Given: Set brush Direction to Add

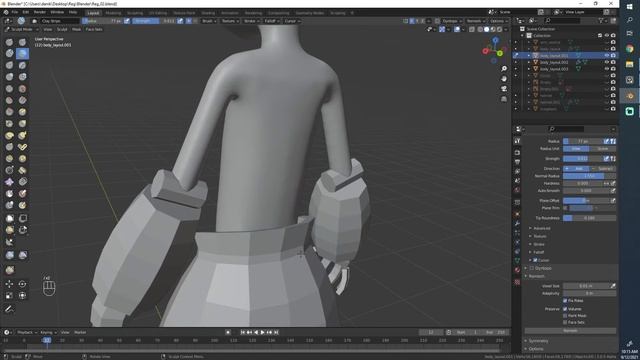Looking at the screenshot, I should click(x=576, y=169).
